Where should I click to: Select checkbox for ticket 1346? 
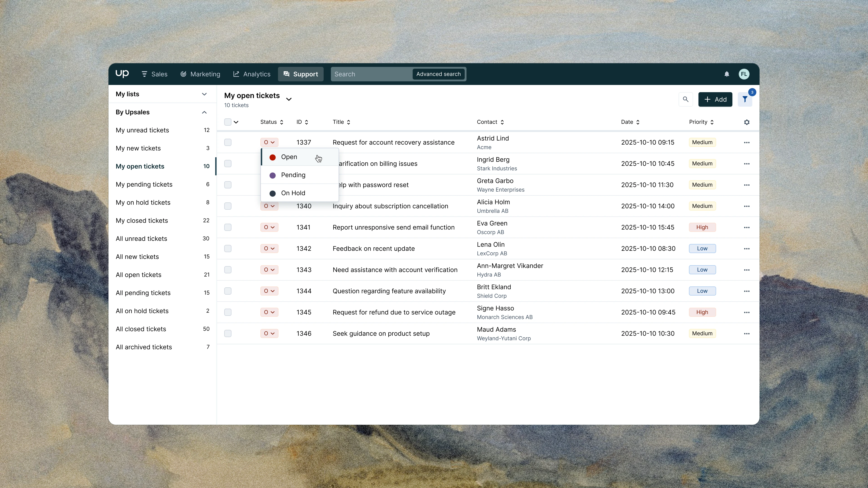click(x=228, y=333)
